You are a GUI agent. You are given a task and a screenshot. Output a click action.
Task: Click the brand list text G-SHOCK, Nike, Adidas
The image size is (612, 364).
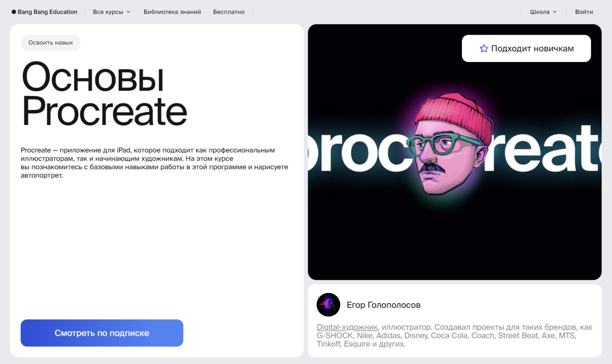pos(359,336)
